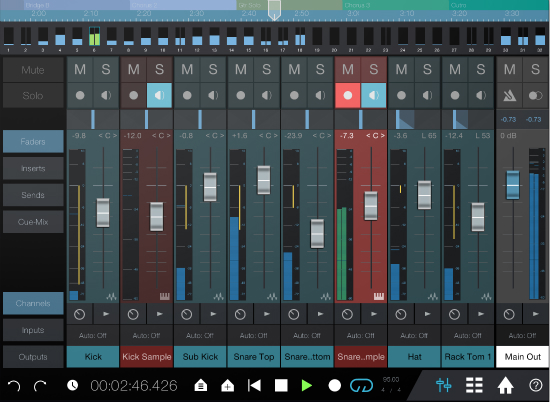Disarm record on Snare Sample channel
The image size is (550, 402).
click(348, 95)
